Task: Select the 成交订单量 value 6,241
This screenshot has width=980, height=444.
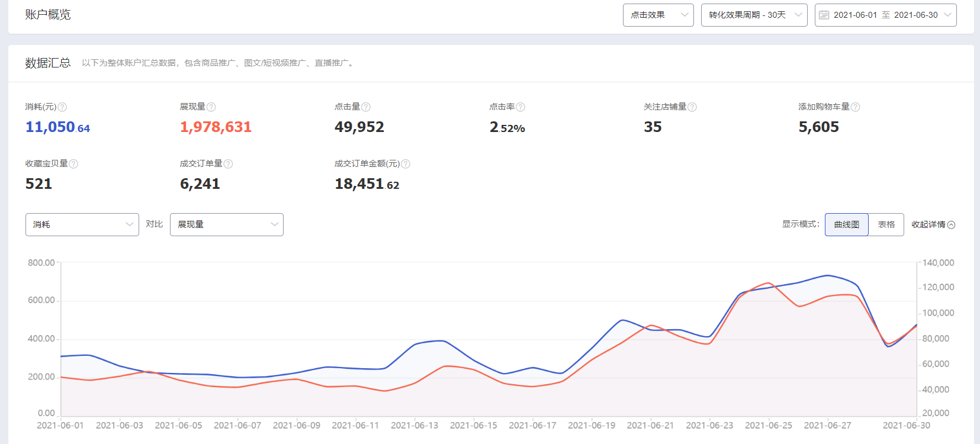Action: 200,184
